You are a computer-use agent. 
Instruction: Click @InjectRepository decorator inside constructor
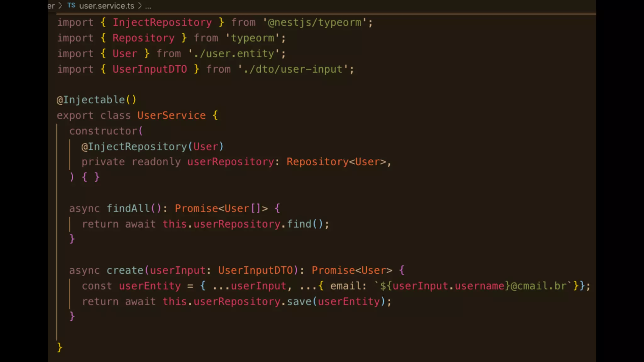click(x=134, y=146)
